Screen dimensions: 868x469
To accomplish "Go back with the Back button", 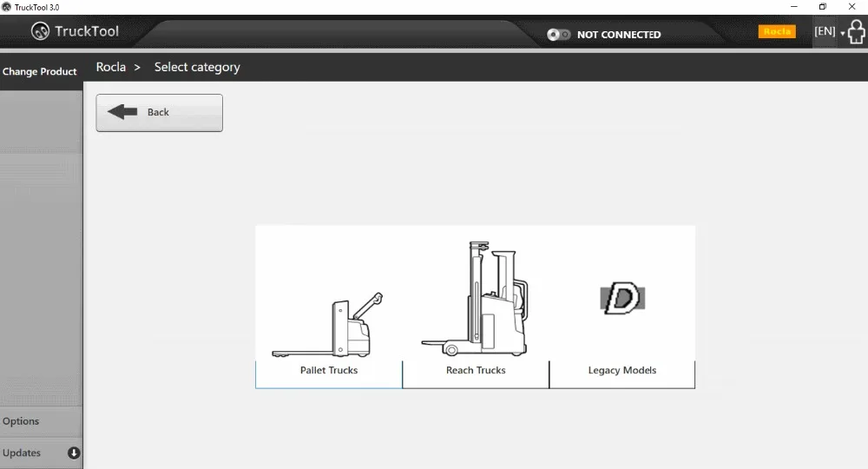I will tap(160, 112).
